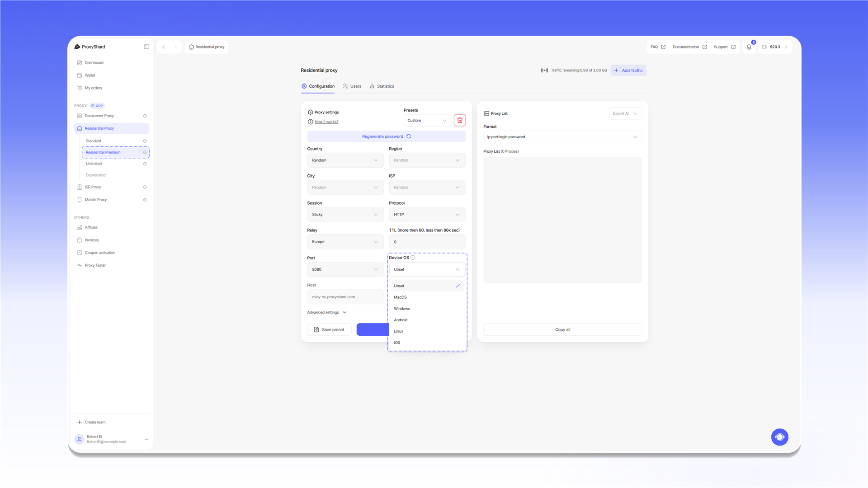Open the Country dropdown

(345, 160)
